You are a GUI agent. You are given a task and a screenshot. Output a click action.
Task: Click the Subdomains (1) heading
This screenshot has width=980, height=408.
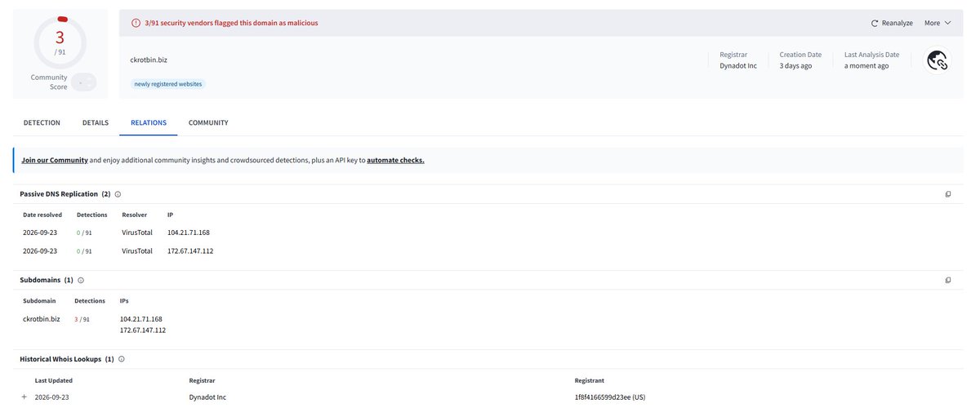[x=47, y=280]
